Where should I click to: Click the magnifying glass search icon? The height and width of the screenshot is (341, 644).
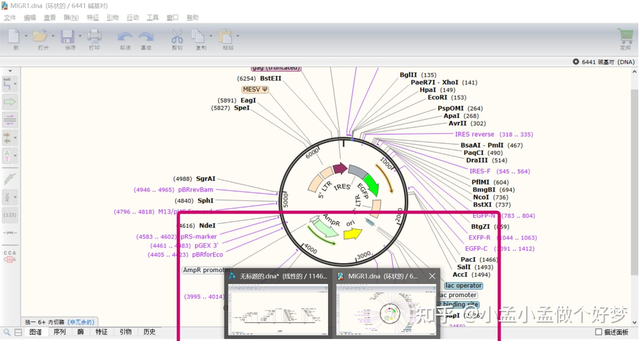pyautogui.click(x=6, y=332)
